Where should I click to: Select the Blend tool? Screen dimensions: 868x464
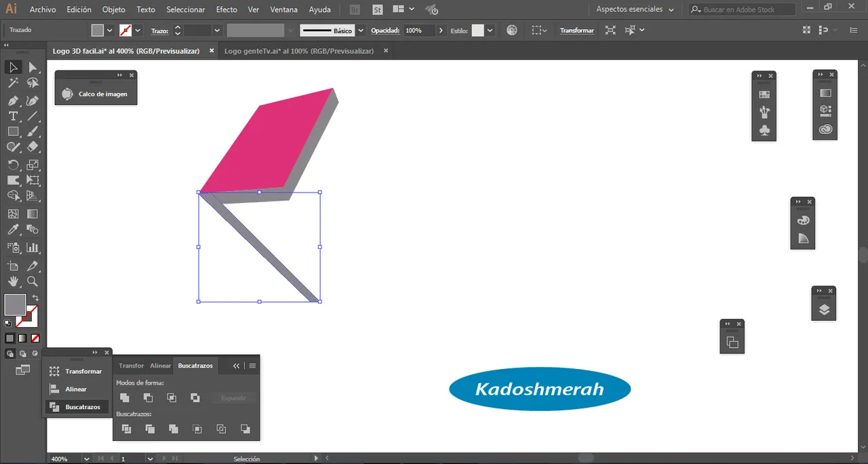pyautogui.click(x=33, y=229)
